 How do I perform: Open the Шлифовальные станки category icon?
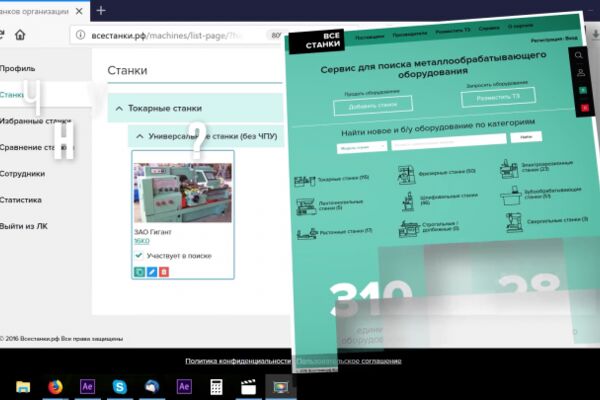(x=408, y=201)
